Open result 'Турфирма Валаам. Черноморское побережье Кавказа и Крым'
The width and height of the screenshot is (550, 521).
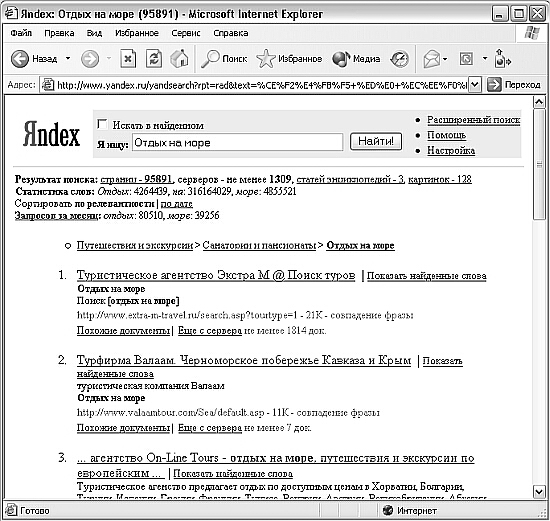(244, 360)
